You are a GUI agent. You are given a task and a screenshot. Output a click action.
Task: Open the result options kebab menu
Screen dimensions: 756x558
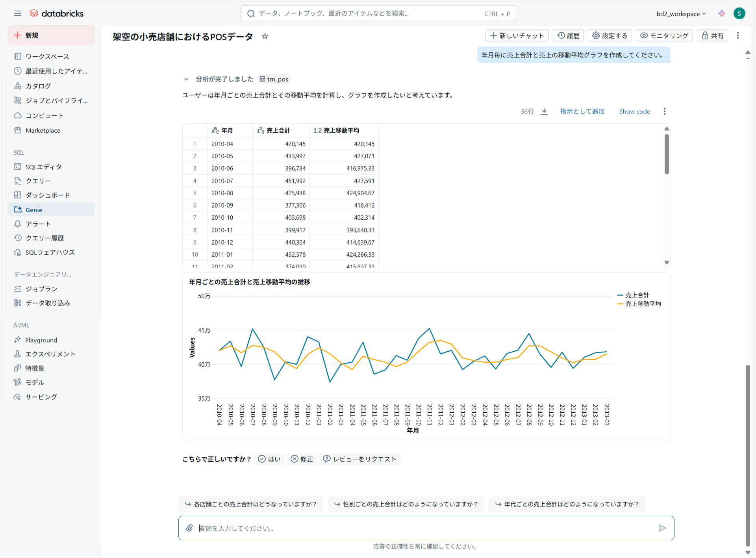click(x=664, y=111)
